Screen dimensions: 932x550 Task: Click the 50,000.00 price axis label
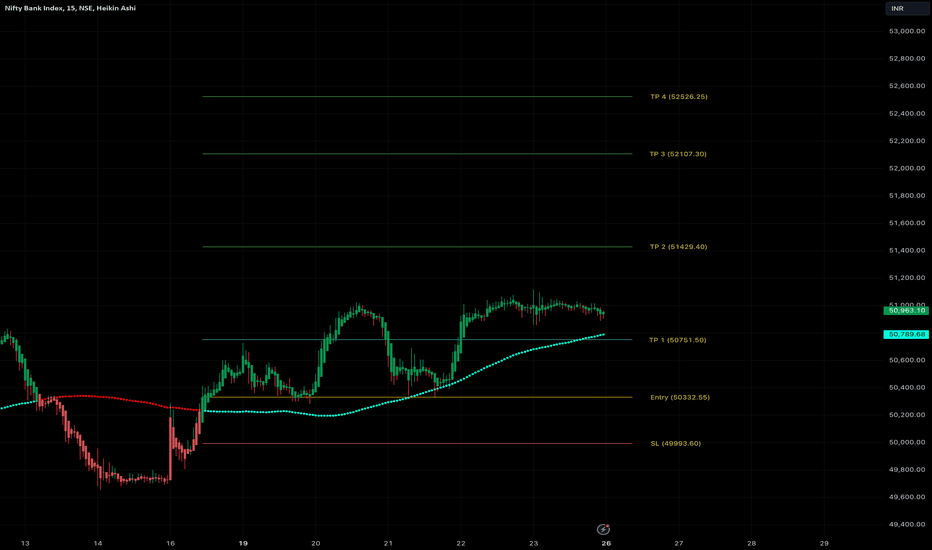907,442
